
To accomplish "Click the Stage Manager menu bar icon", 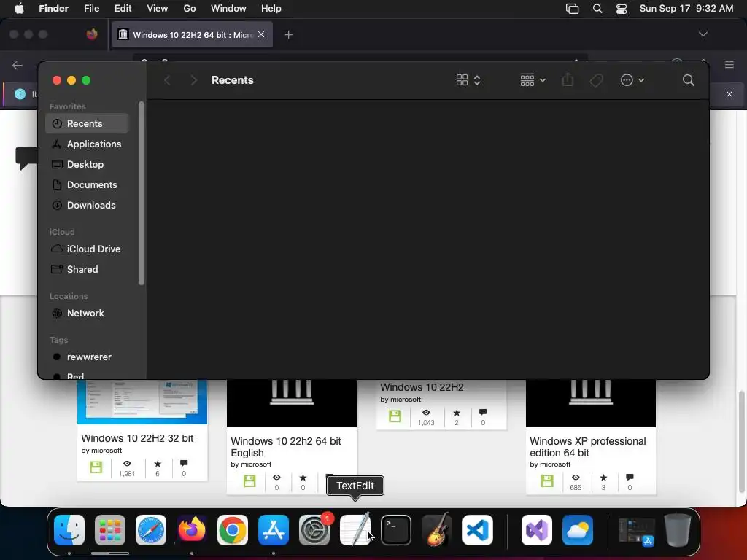I will pos(572,9).
